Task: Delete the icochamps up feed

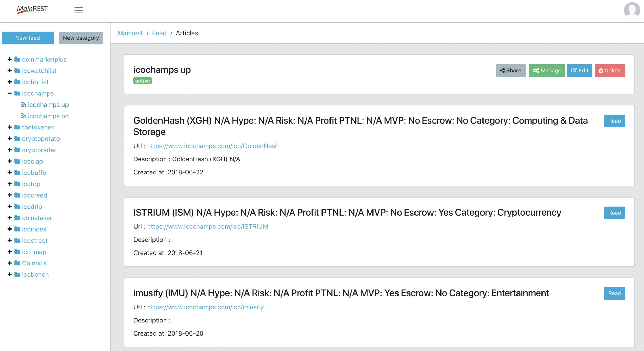Action: [610, 71]
